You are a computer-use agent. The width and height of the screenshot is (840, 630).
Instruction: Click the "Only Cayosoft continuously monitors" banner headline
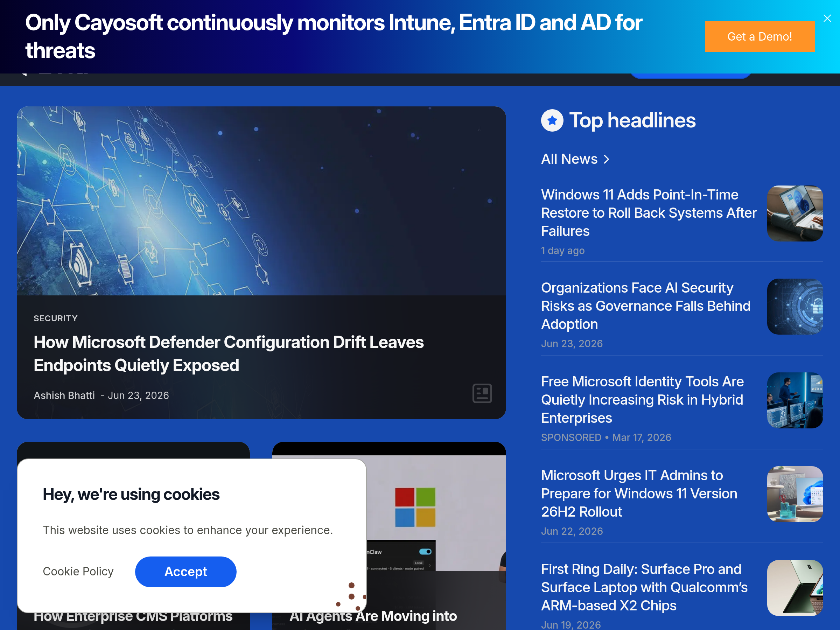(x=334, y=36)
